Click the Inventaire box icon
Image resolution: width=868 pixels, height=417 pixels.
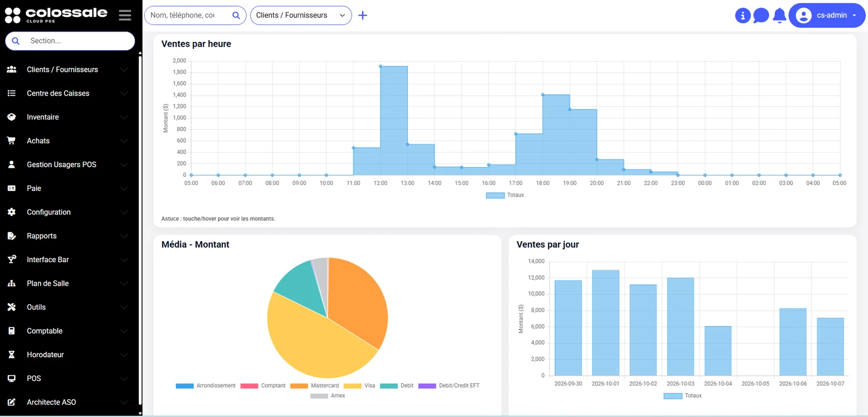coord(11,117)
